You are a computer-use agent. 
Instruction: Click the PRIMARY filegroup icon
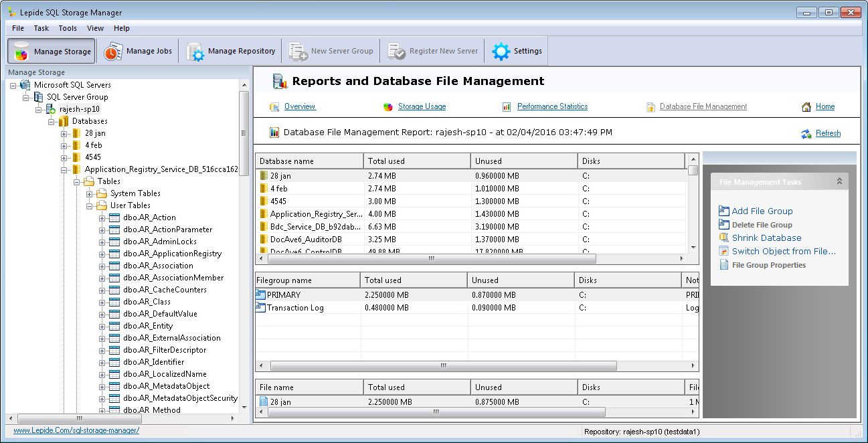[261, 294]
